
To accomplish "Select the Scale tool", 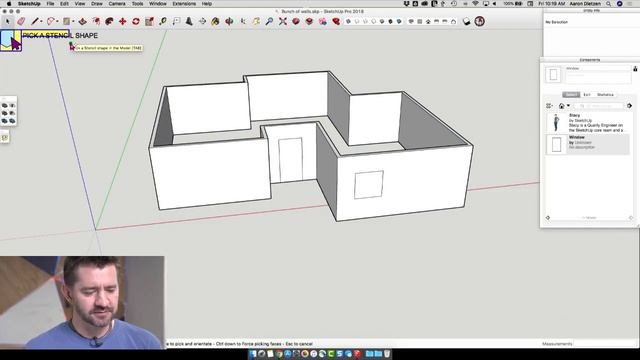I will 149,21.
